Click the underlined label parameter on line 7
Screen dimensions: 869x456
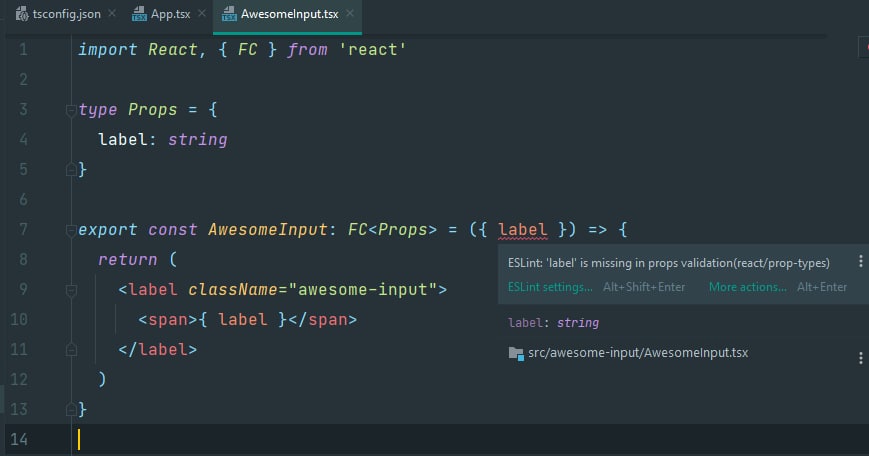click(x=523, y=229)
